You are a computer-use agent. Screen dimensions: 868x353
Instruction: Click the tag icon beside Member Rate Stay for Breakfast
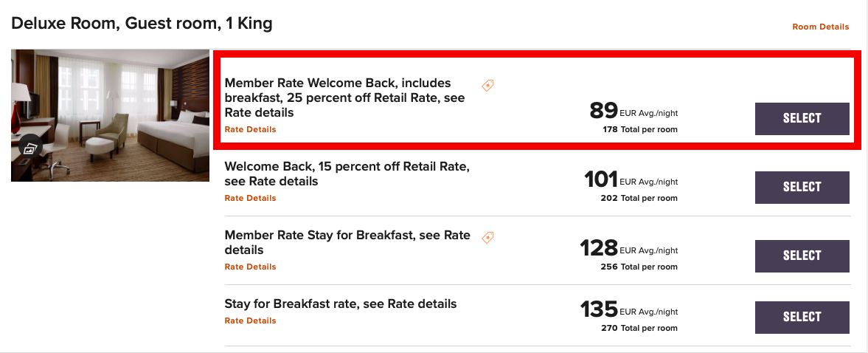tap(487, 237)
